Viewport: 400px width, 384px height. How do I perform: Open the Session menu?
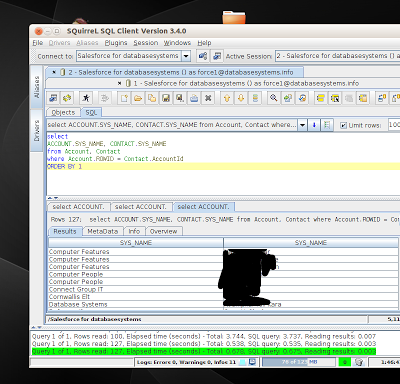[146, 43]
